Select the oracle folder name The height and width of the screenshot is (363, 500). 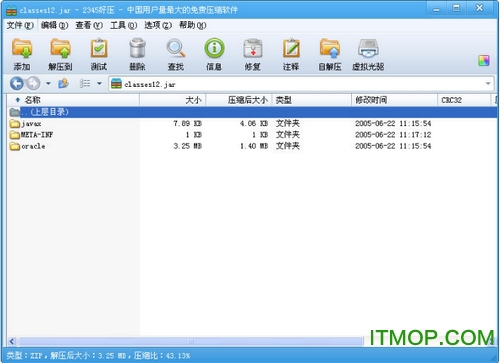(33, 146)
